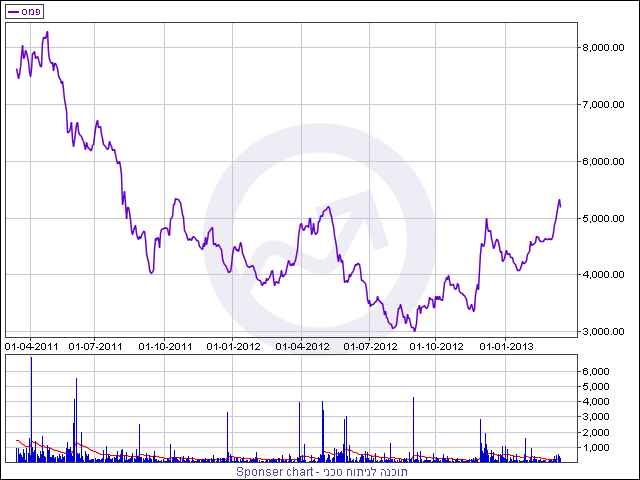Image resolution: width=640 pixels, height=480 pixels.
Task: Select the '01-10-2011' date label
Action: [x=165, y=347]
